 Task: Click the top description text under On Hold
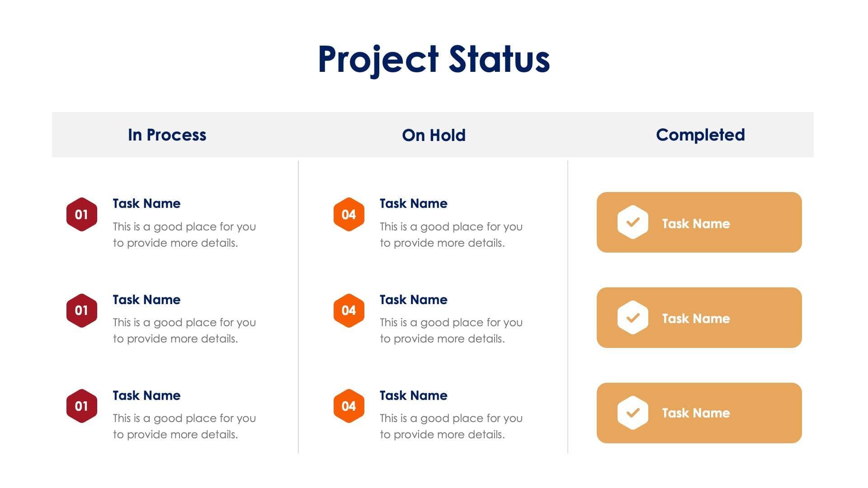[x=451, y=235]
